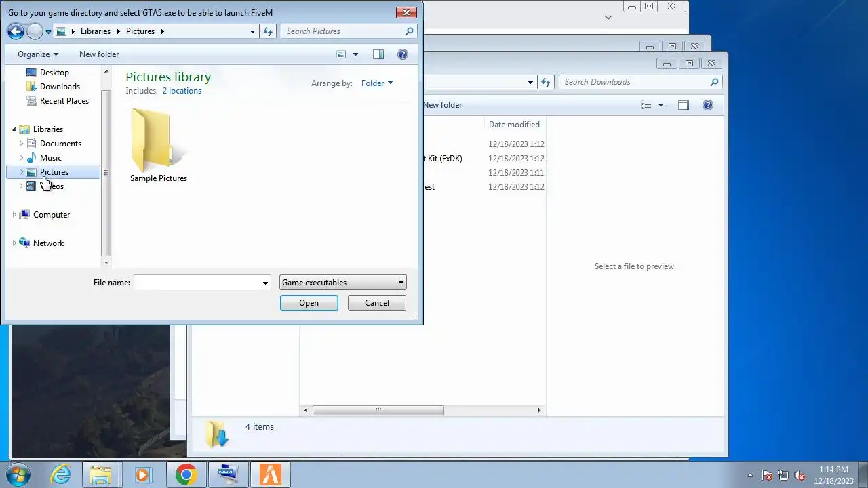Expand the Computer tree node
The height and width of the screenshot is (488, 868).
[x=14, y=215]
